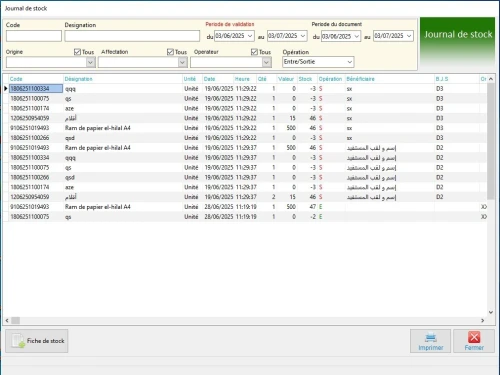Click the vertical scrollbar thumb
The width and height of the screenshot is (500, 375).
[491, 141]
